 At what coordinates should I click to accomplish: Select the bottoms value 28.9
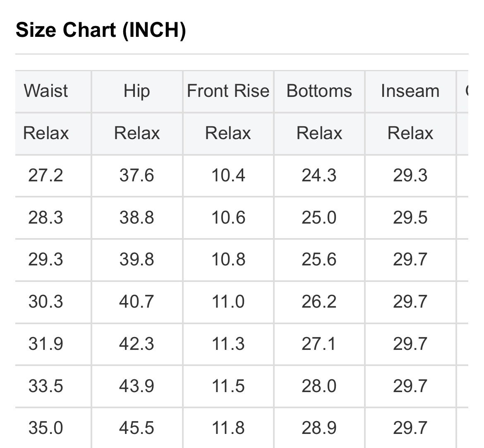(x=319, y=428)
